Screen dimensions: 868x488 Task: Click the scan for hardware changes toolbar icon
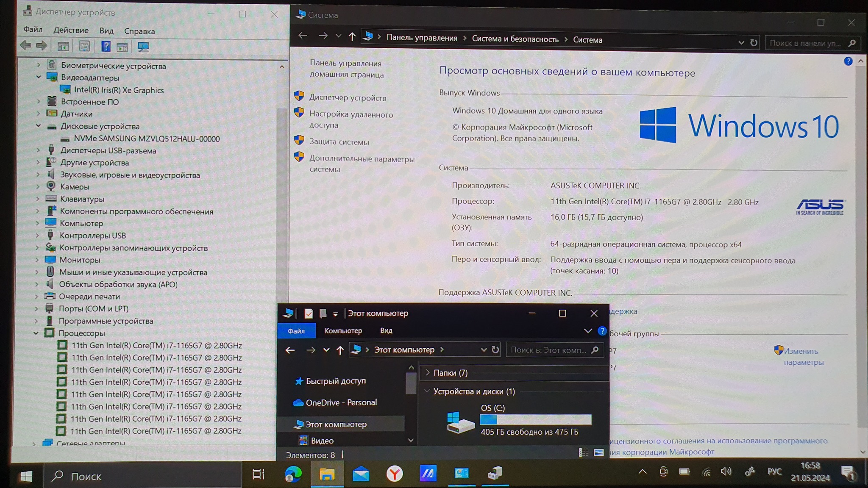pyautogui.click(x=143, y=47)
